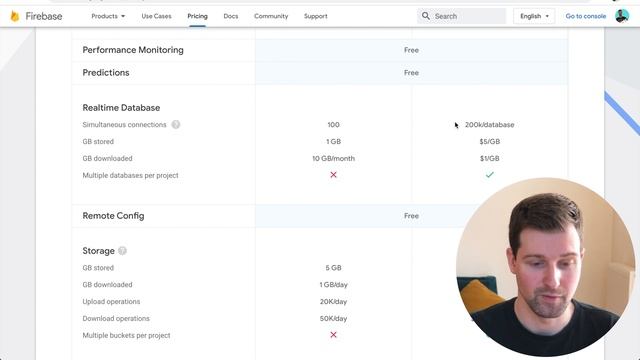The height and width of the screenshot is (360, 640).
Task: Click the search magnifier icon
Action: [x=426, y=16]
